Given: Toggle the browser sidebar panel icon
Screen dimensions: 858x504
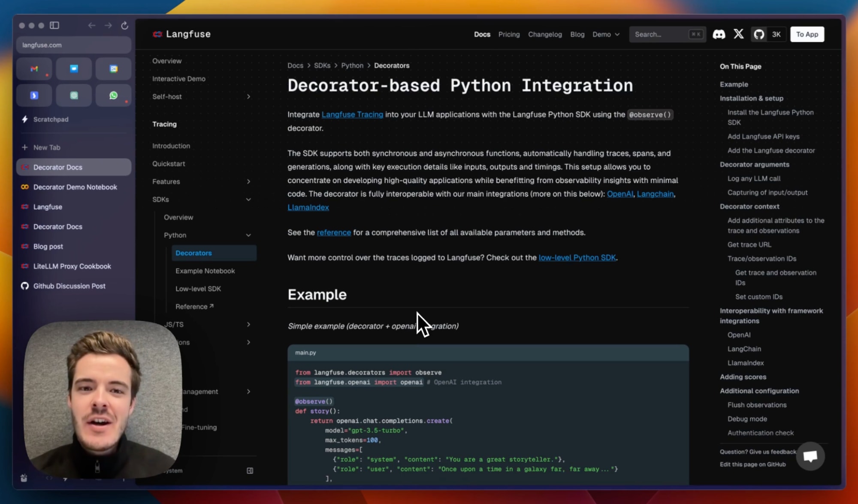Looking at the screenshot, I should pos(54,25).
